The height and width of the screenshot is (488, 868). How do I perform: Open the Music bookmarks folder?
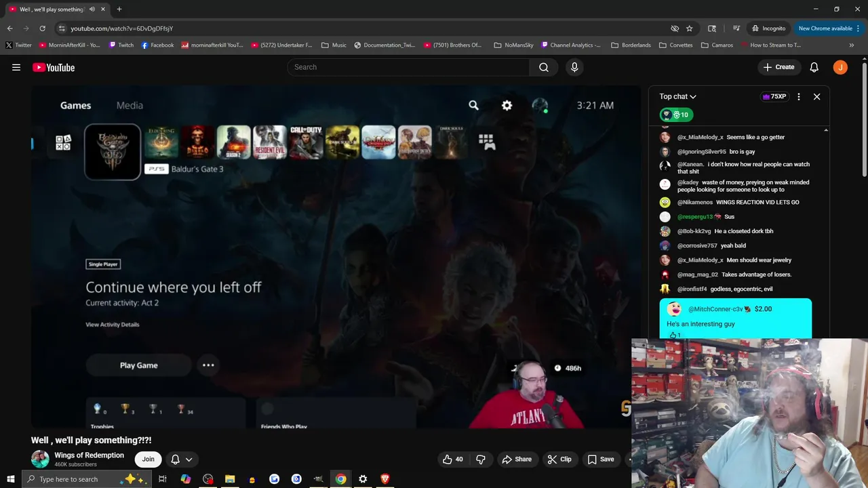334,45
